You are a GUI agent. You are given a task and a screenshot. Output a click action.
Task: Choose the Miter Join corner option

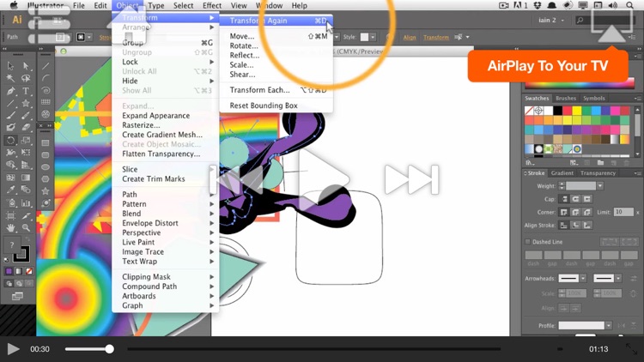(564, 212)
